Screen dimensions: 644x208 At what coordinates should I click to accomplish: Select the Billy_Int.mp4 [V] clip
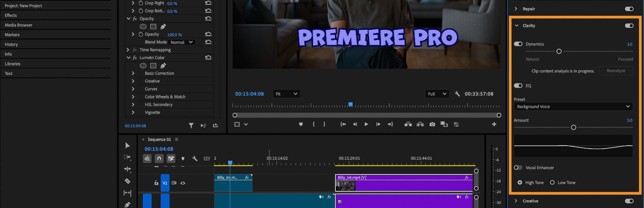click(x=404, y=183)
